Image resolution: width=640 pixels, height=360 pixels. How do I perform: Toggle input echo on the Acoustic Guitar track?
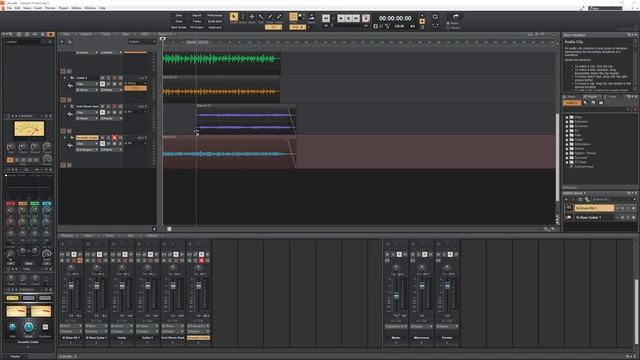pos(120,138)
